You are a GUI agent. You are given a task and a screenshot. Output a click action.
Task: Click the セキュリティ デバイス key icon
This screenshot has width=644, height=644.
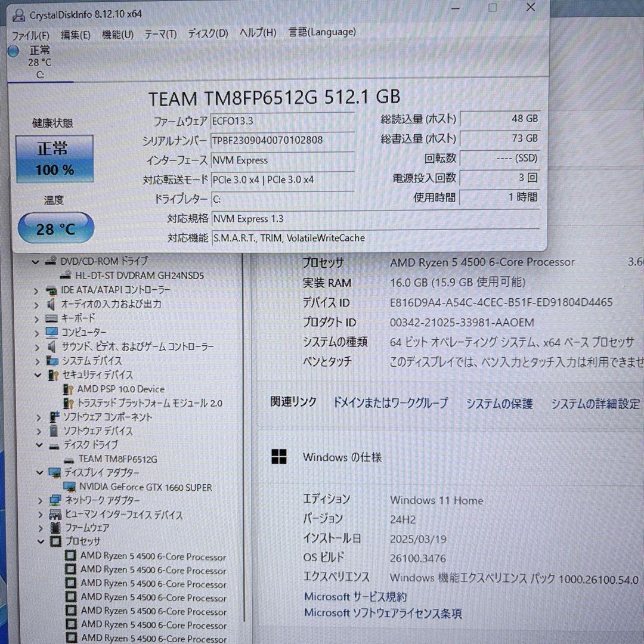pos(54,375)
